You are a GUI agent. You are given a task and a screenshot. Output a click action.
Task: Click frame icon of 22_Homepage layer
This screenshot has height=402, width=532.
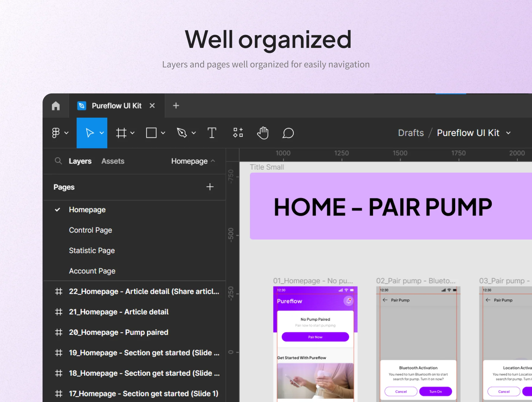point(59,291)
